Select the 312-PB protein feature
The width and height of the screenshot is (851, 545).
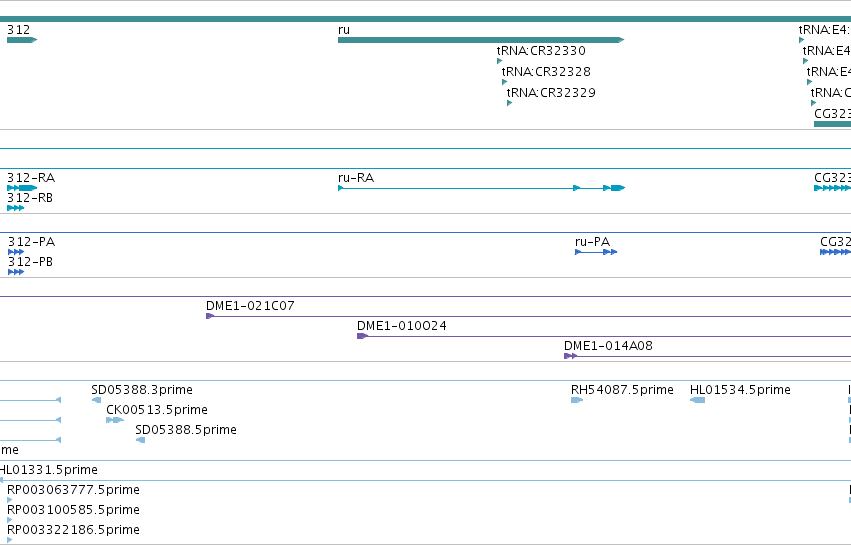(16, 272)
